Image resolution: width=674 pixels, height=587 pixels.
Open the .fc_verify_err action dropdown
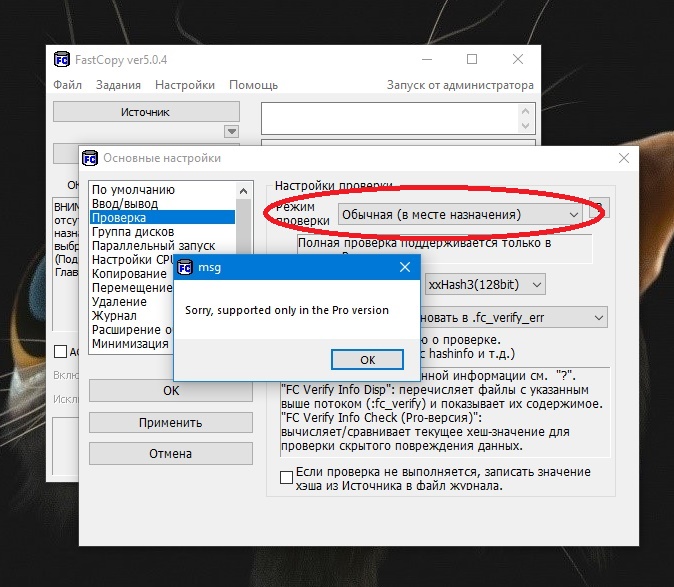click(514, 318)
